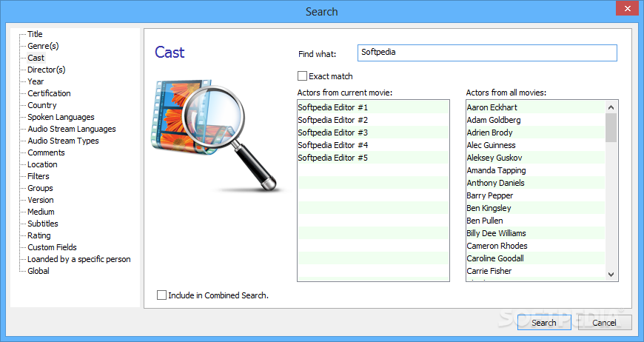Viewport: 644px width, 342px height.
Task: Choose Version search category
Action: pyautogui.click(x=41, y=200)
